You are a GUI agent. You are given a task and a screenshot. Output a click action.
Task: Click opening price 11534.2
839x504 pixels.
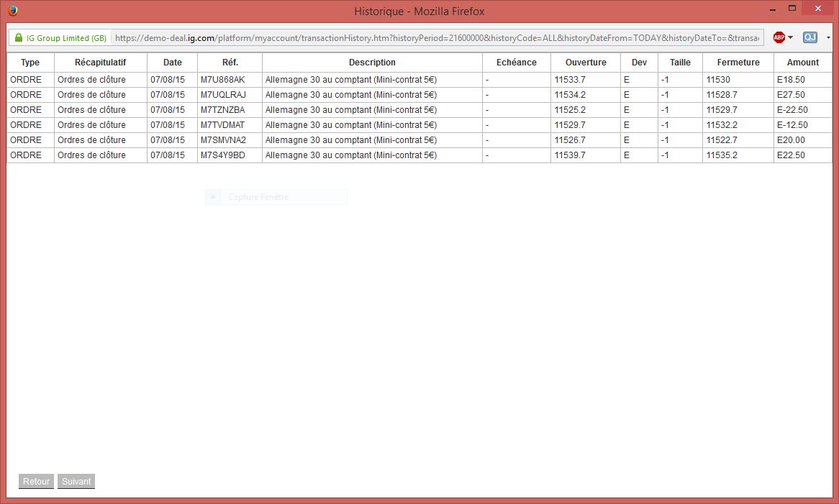[x=570, y=95]
